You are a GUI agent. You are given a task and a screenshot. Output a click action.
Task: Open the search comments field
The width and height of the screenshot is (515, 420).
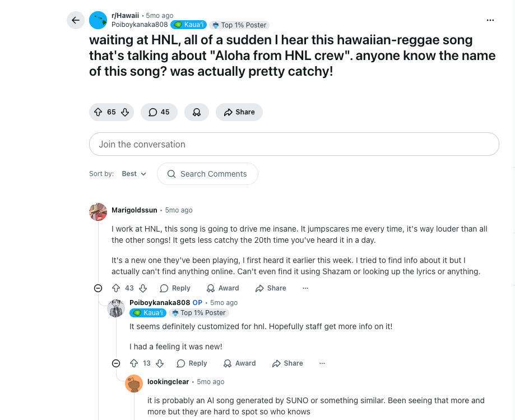[207, 174]
